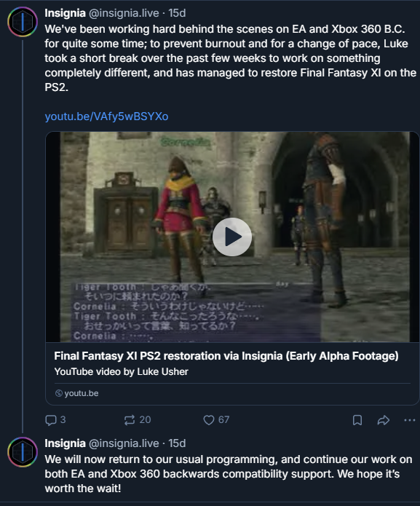This screenshot has height=506, width=420.
Task: Open the video card title link
Action: [226, 356]
